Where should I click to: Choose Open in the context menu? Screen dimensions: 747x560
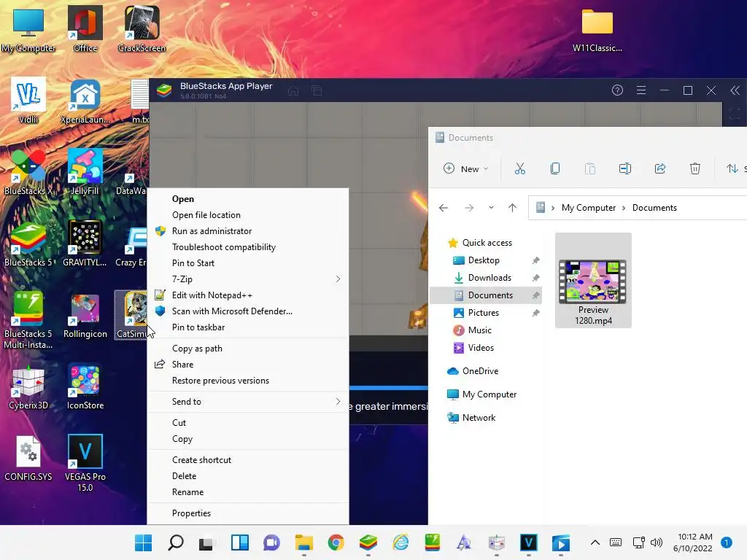[248, 199]
